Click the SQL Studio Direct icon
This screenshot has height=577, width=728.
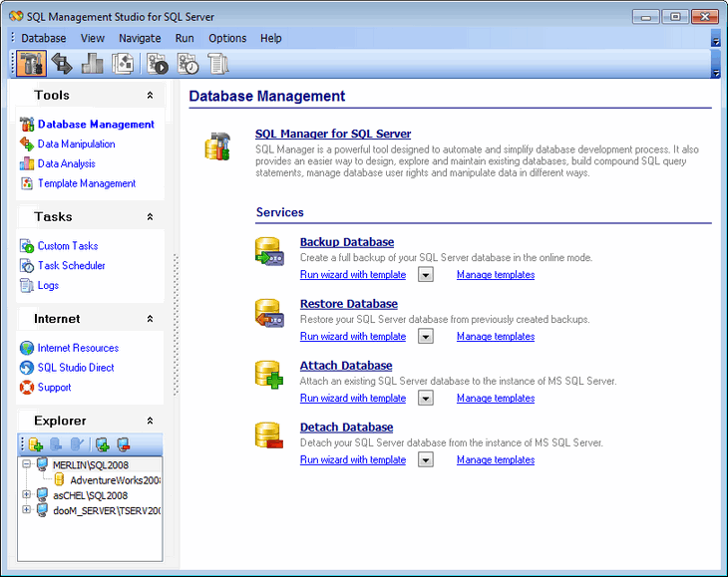coord(27,368)
